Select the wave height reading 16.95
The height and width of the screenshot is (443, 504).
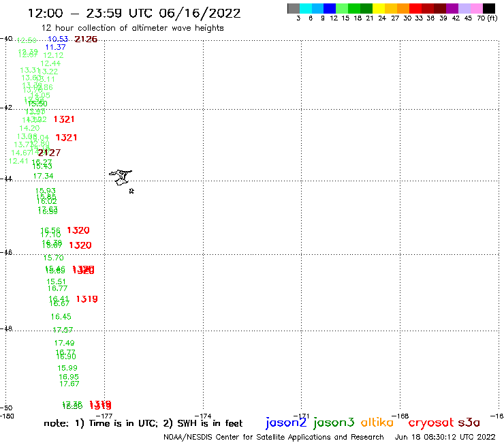[x=69, y=377]
